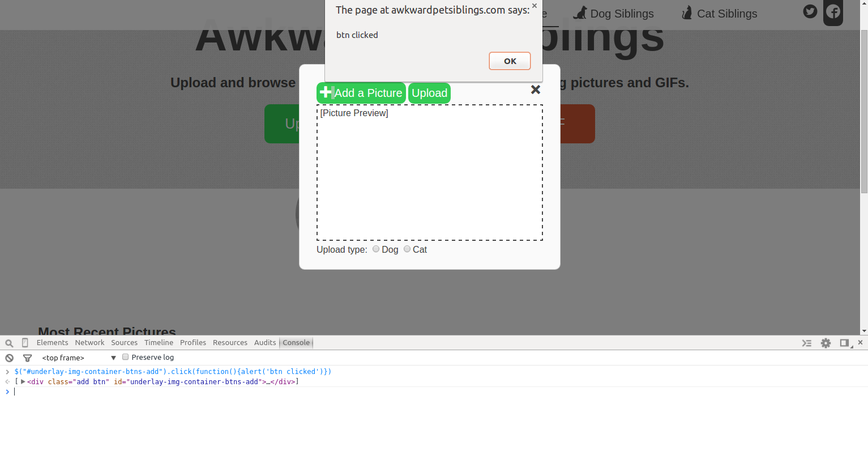Click the page vertical scrollbar thumb
This screenshot has height=459, width=868.
[863, 110]
